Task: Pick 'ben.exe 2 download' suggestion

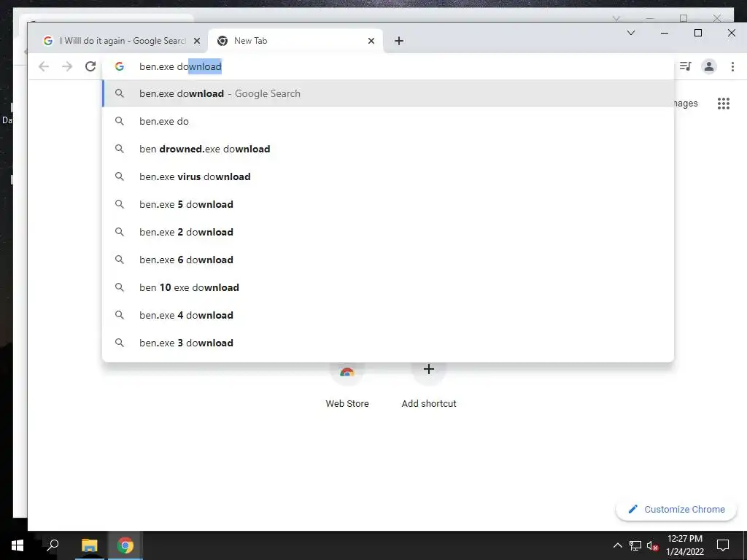Action: point(388,232)
